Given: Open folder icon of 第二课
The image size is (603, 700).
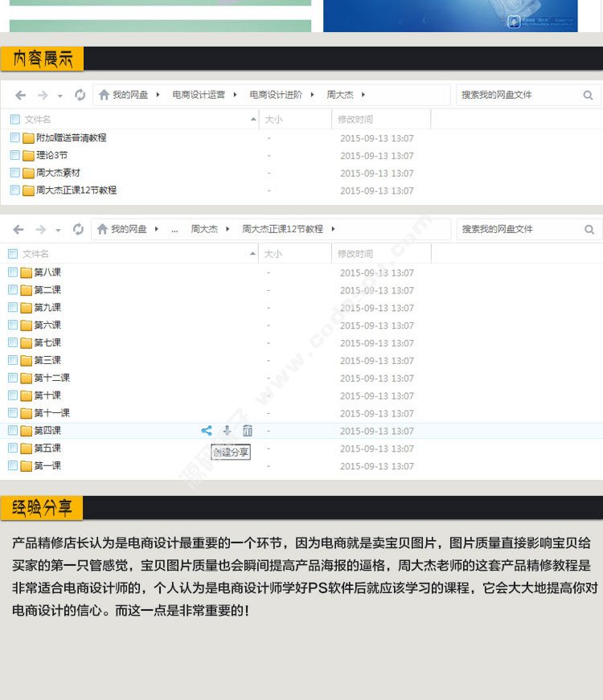Looking at the screenshot, I should pos(27,290).
